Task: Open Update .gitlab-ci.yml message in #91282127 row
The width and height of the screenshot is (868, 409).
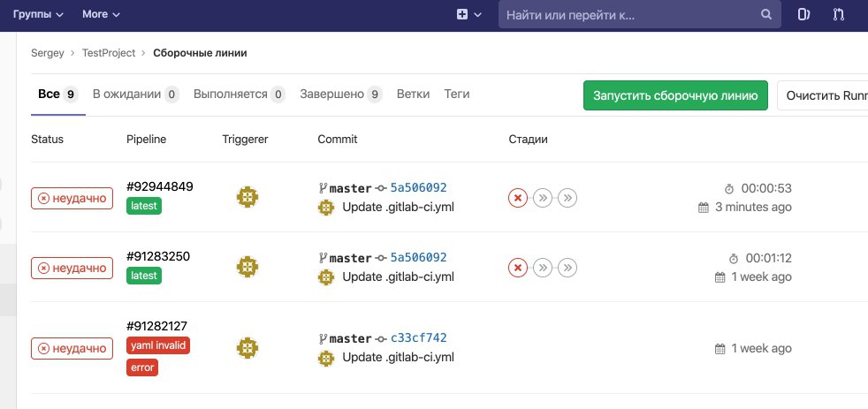Action: tap(398, 358)
